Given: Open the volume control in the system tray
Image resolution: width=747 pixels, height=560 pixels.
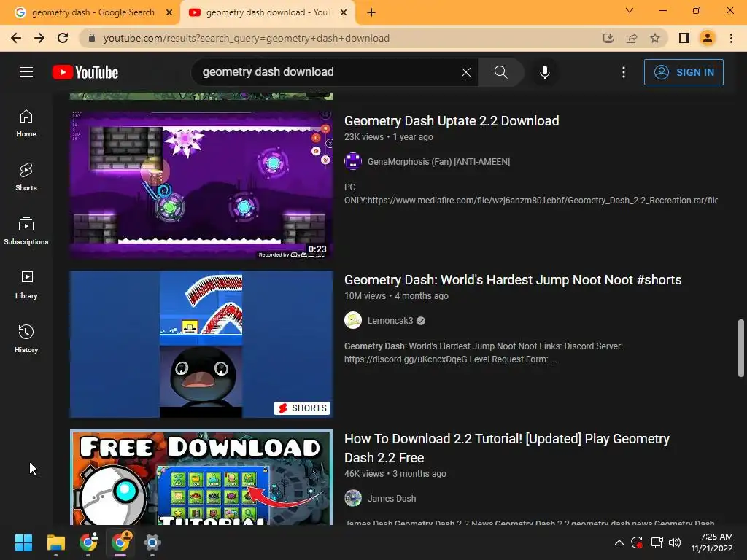Looking at the screenshot, I should 675,542.
